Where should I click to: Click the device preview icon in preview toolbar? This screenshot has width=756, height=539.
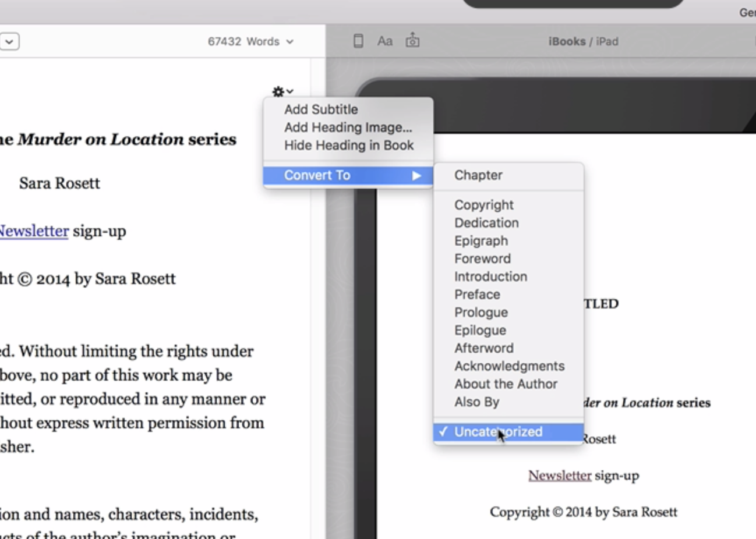click(x=358, y=41)
